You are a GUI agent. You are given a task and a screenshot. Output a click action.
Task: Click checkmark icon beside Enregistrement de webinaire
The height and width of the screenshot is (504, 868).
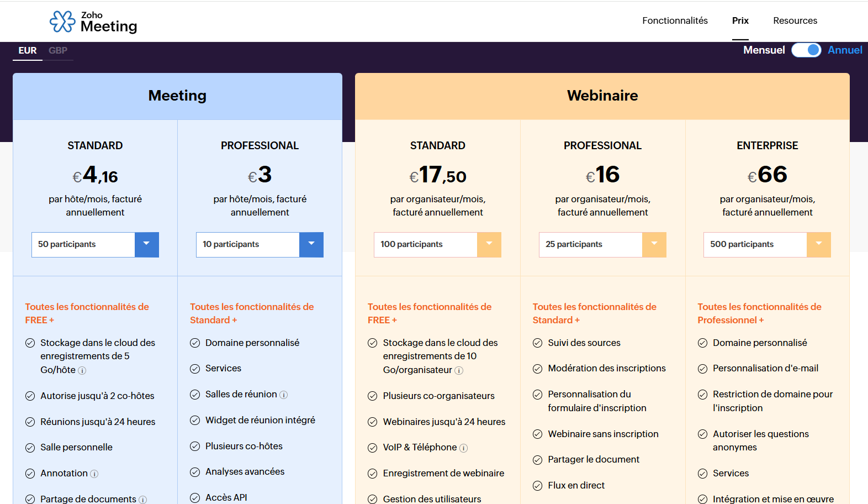373,474
